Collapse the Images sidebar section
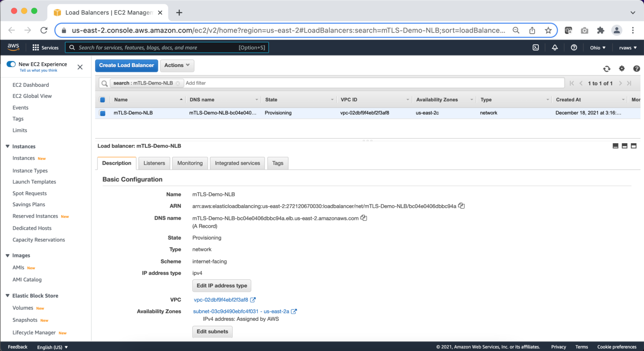This screenshot has height=351, width=644. [8, 255]
